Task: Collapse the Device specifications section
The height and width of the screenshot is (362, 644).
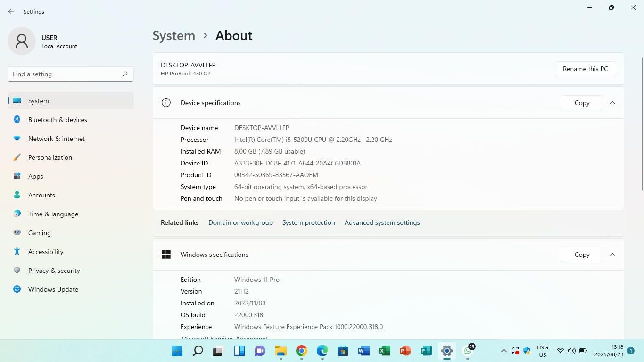Action: [612, 103]
